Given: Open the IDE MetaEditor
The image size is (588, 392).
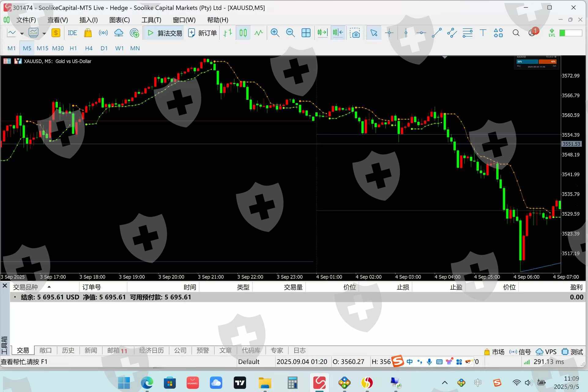Looking at the screenshot, I should click(x=72, y=33).
